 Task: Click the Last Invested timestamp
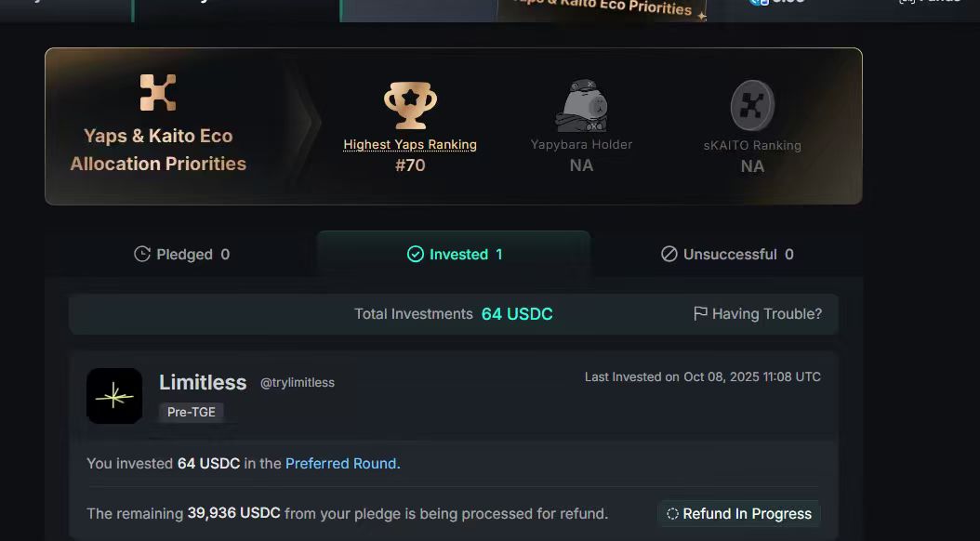click(702, 376)
